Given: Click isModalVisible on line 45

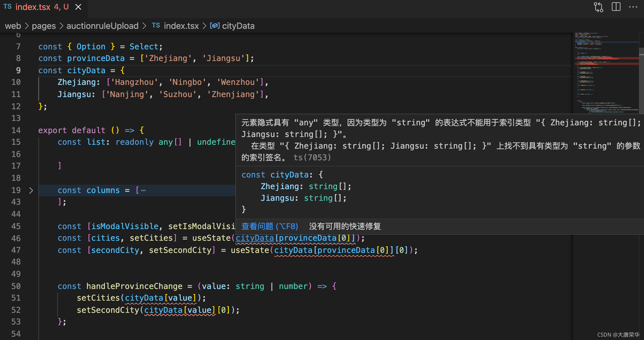Looking at the screenshot, I should (x=125, y=226).
